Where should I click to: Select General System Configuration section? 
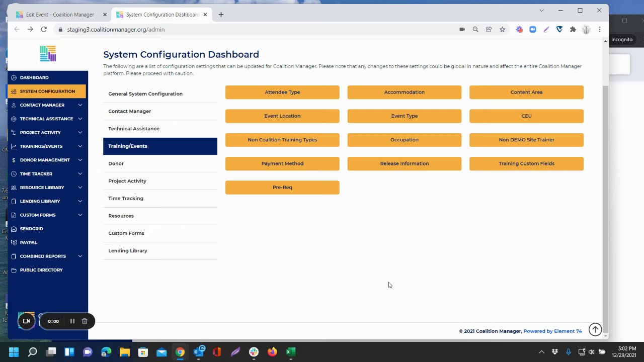[160, 94]
